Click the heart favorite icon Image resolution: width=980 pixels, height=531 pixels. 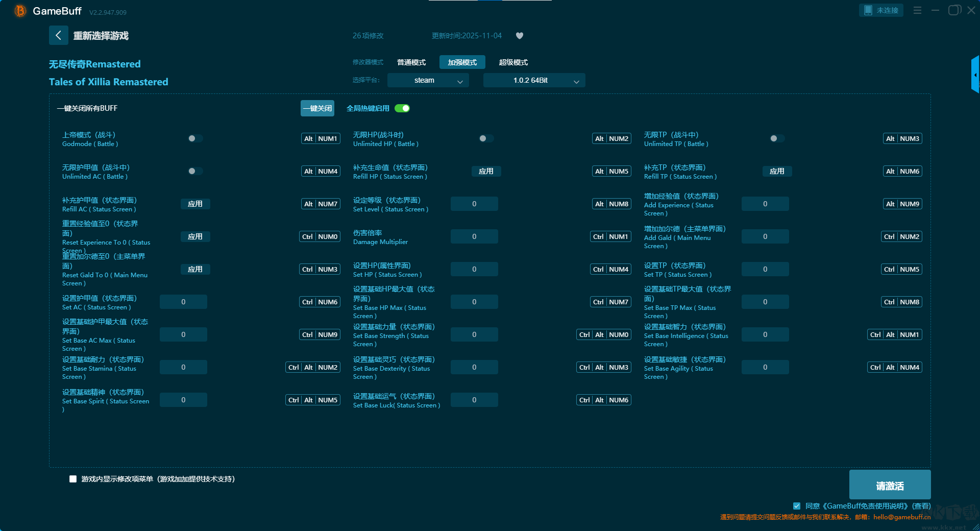point(520,36)
